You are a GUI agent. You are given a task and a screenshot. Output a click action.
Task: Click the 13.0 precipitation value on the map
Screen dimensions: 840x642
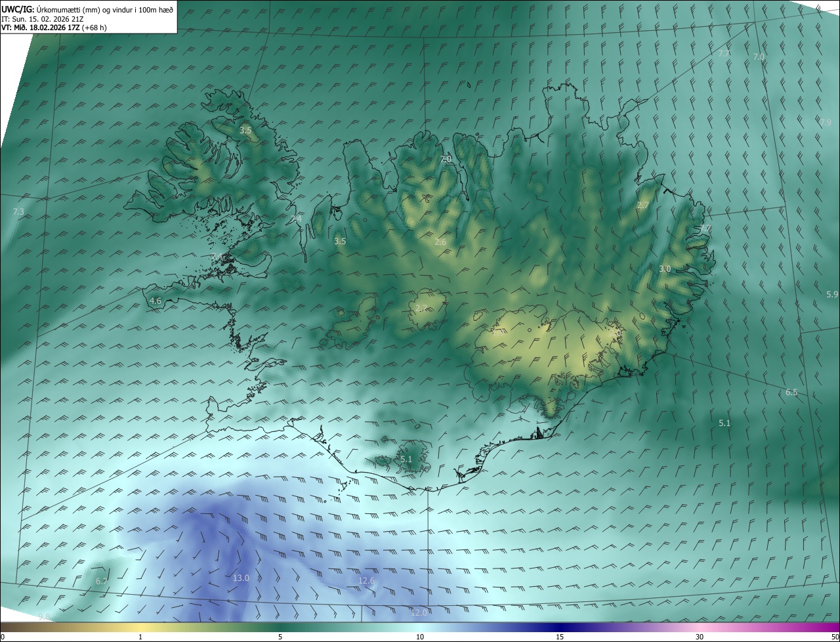[241, 578]
